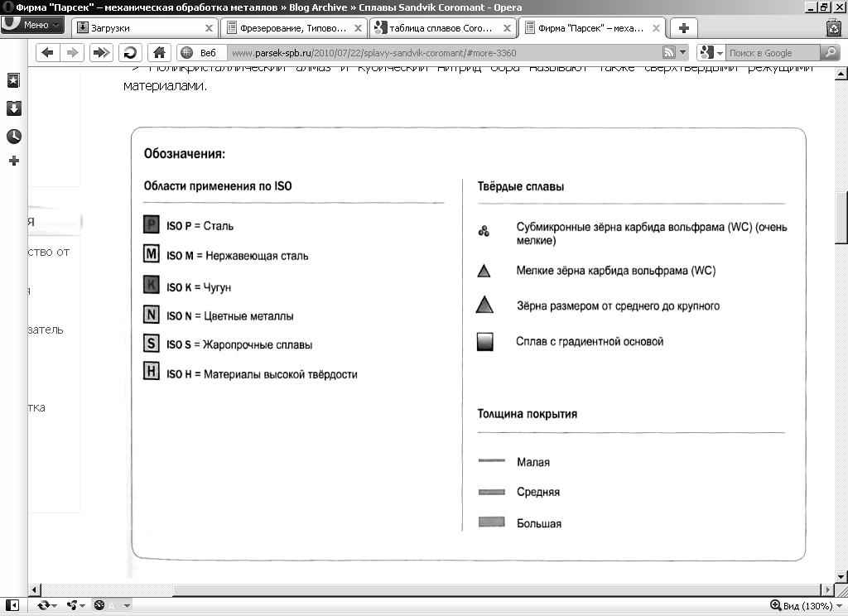This screenshot has width=848, height=616.
Task: Go forward with the single arrow button
Action: (72, 52)
